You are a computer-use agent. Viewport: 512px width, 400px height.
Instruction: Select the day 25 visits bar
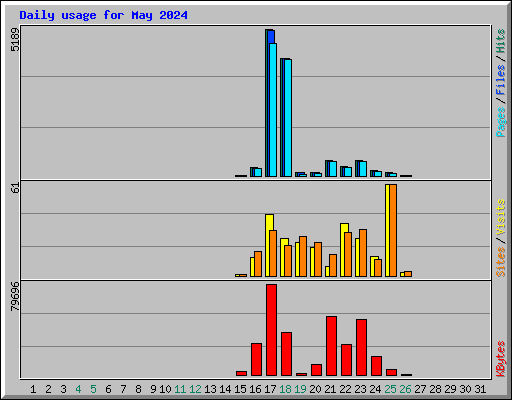pyautogui.click(x=391, y=230)
